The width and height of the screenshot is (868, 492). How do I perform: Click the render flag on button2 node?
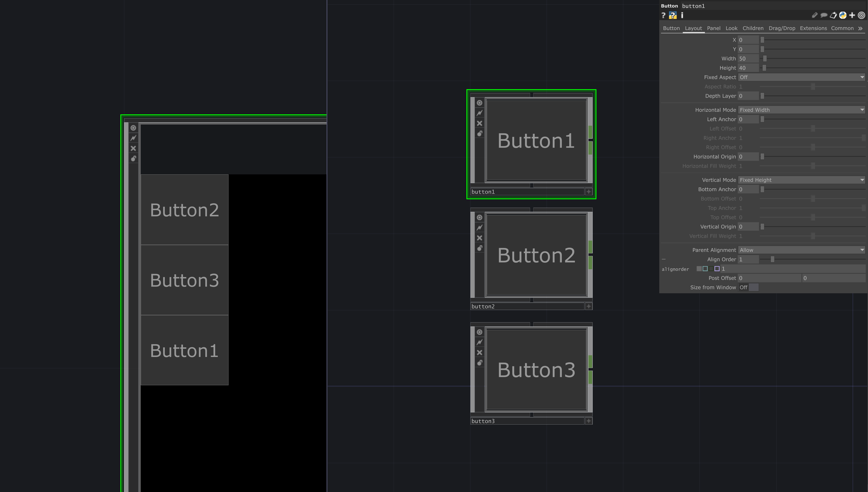[x=480, y=227]
